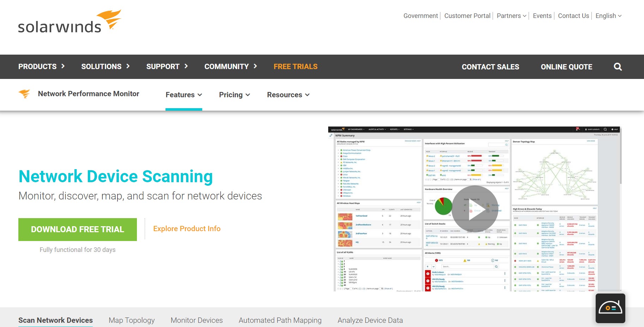
Task: Go to the Government link
Action: tap(421, 16)
